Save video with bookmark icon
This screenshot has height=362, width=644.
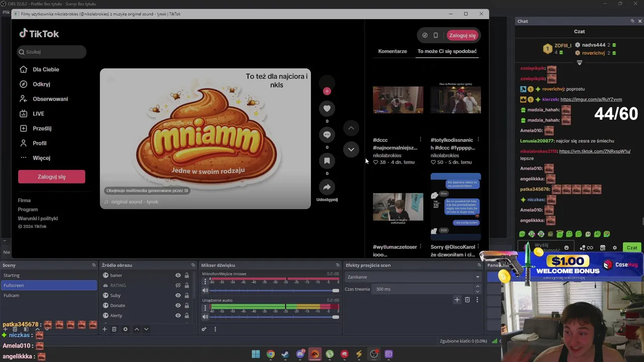pyautogui.click(x=327, y=161)
